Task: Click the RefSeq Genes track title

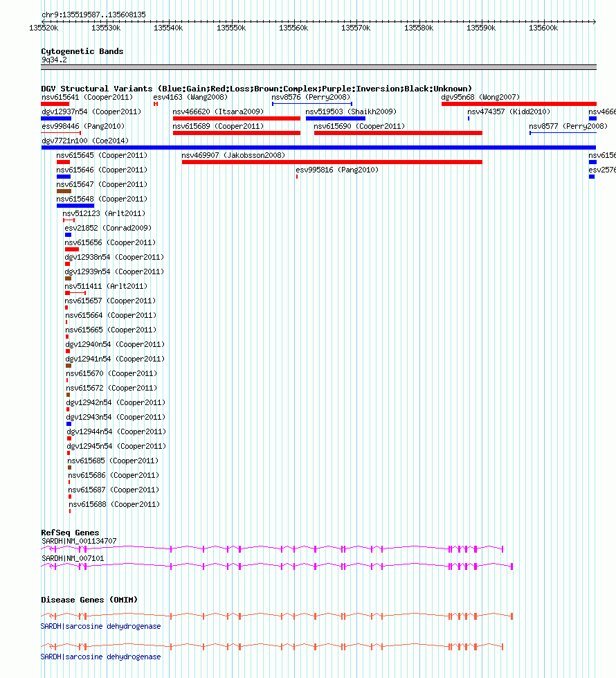Action: pyautogui.click(x=70, y=533)
